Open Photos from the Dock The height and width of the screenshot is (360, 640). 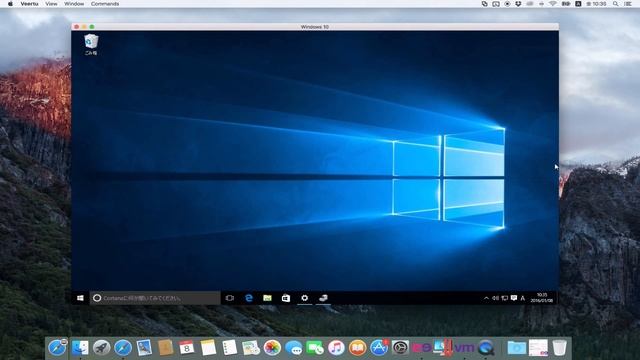click(x=272, y=348)
